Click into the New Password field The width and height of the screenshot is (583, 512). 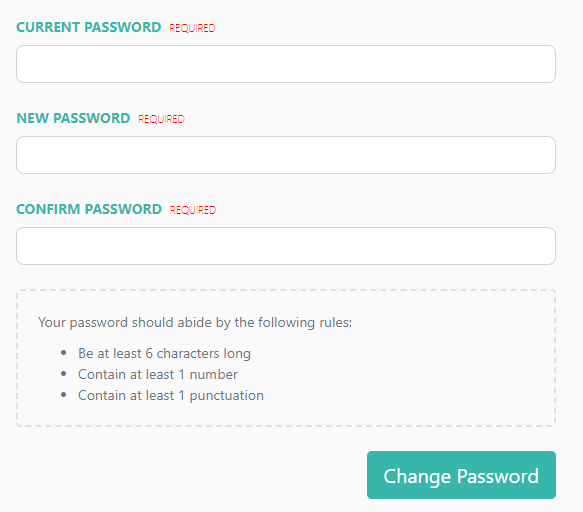coord(286,155)
